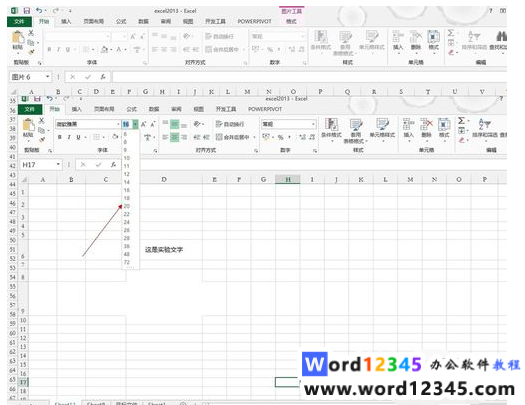This screenshot has height=405, width=525.
Task: Toggle Align Right in the outer ribbon alignment group
Action: [173, 50]
